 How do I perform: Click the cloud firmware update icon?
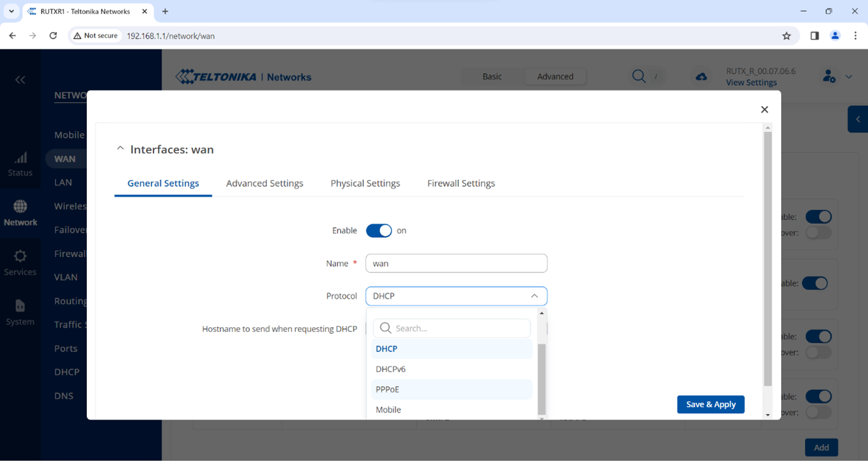(701, 77)
